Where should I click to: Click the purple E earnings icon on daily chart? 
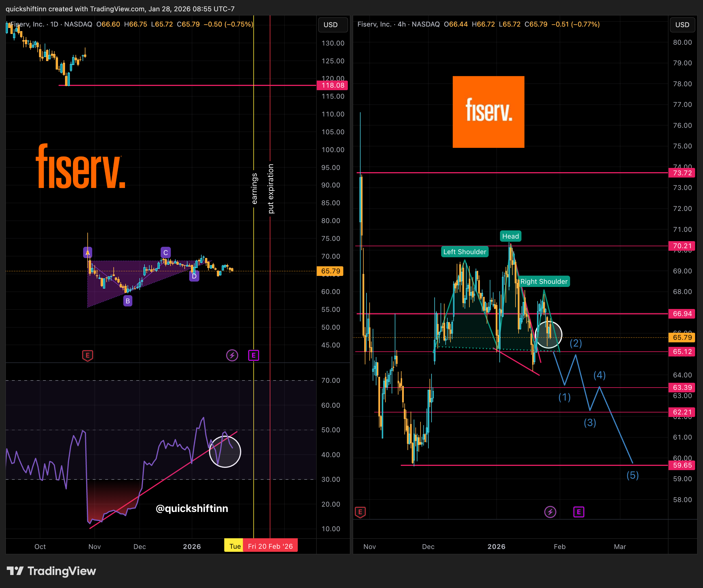pos(253,355)
